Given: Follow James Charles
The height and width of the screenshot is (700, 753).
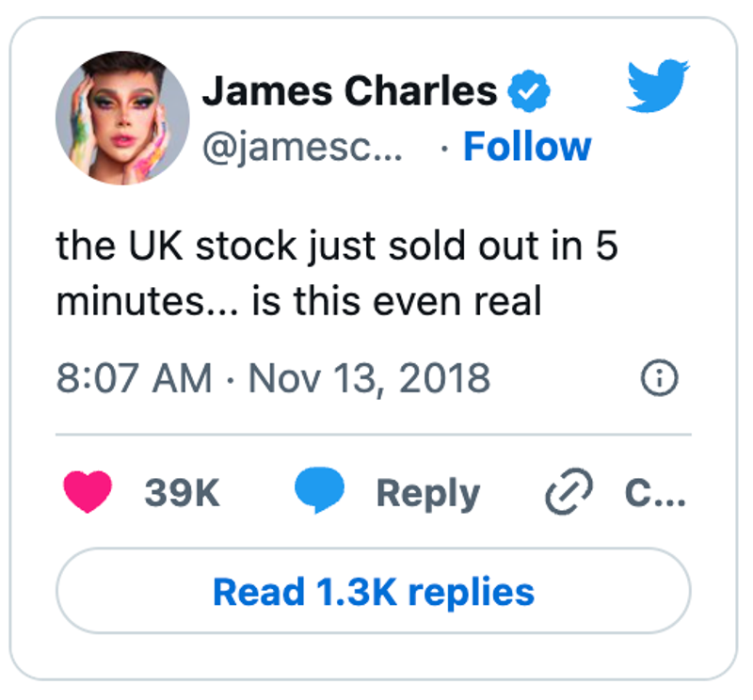Looking at the screenshot, I should 527,147.
